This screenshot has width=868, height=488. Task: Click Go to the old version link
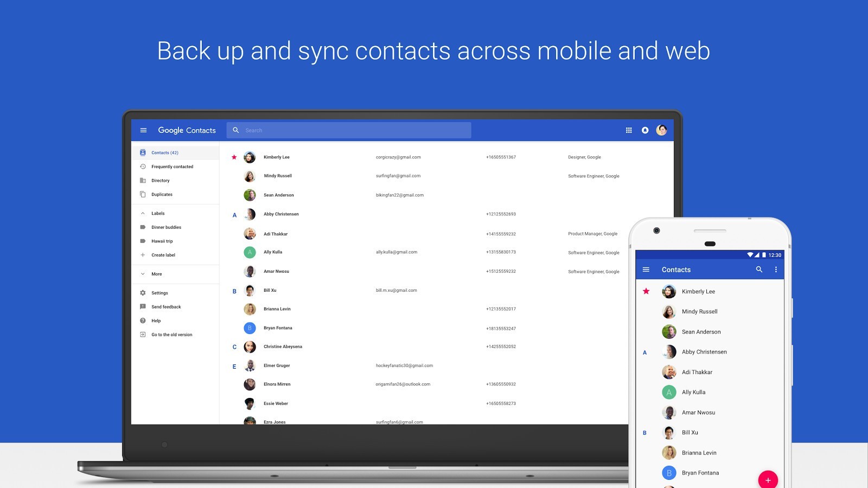pyautogui.click(x=171, y=335)
